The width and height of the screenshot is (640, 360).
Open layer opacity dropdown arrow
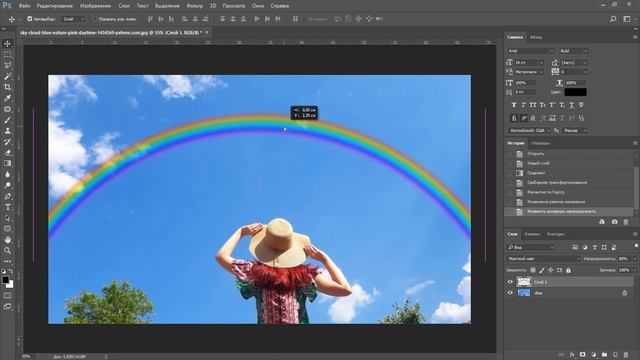(635, 259)
